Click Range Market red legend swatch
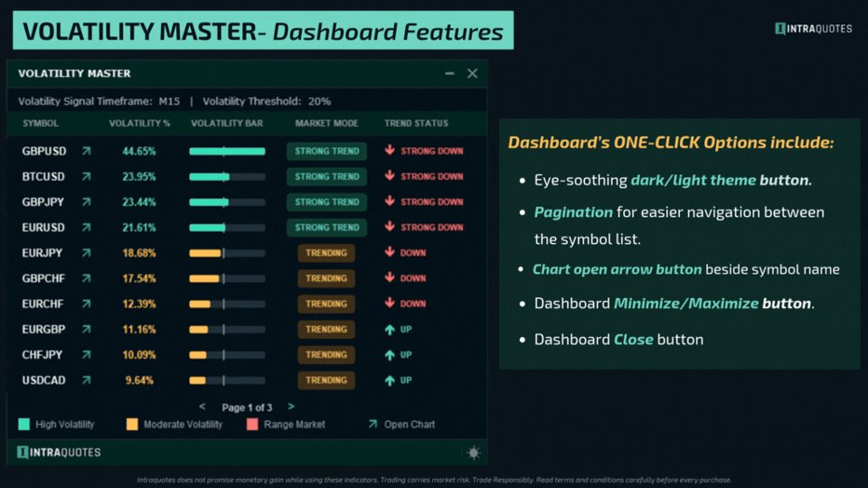This screenshot has width=868, height=488. 252,425
